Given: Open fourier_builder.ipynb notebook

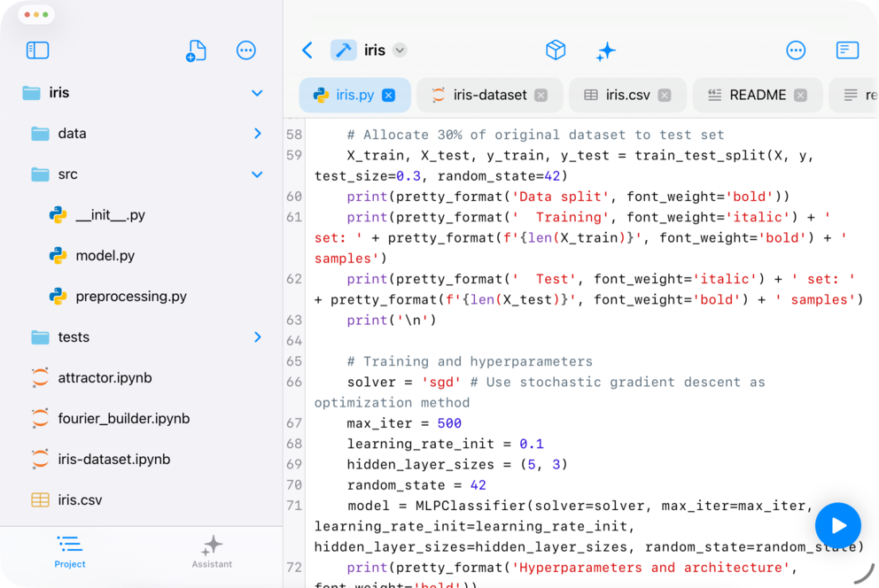Looking at the screenshot, I should pyautogui.click(x=141, y=418).
